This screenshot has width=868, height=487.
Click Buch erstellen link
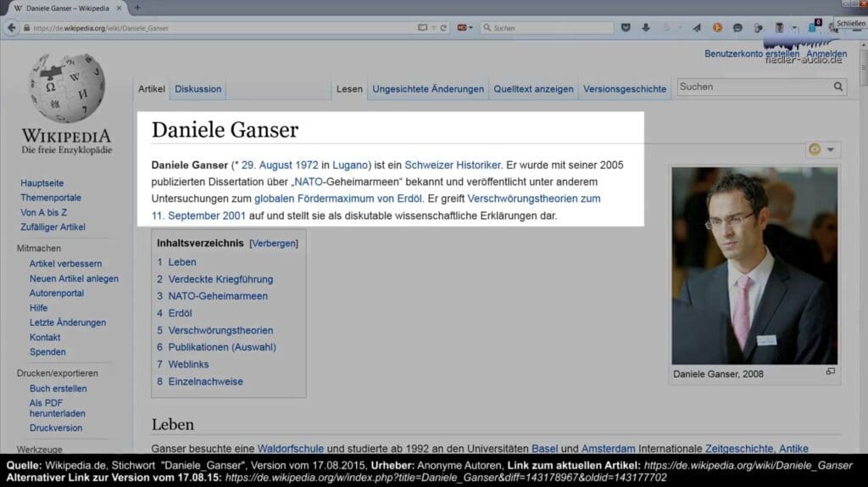(x=58, y=389)
